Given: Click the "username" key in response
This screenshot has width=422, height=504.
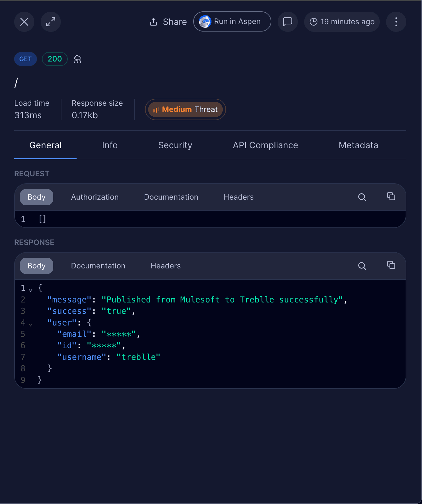Looking at the screenshot, I should pos(82,357).
